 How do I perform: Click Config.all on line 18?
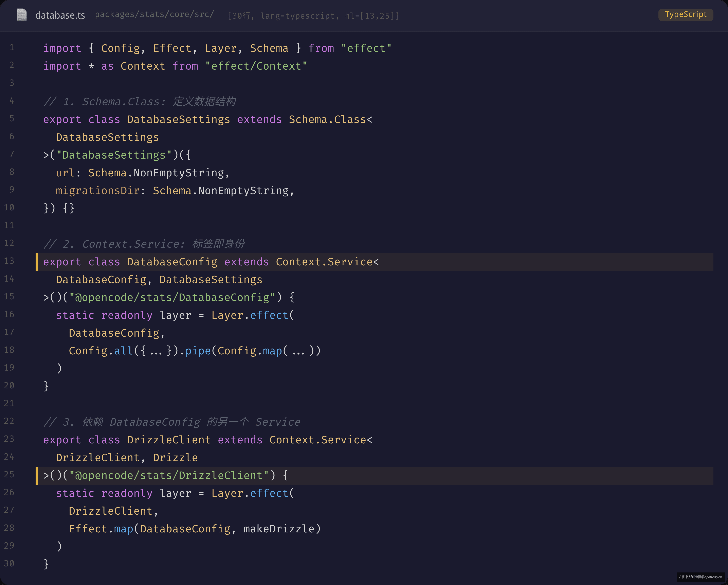click(101, 351)
